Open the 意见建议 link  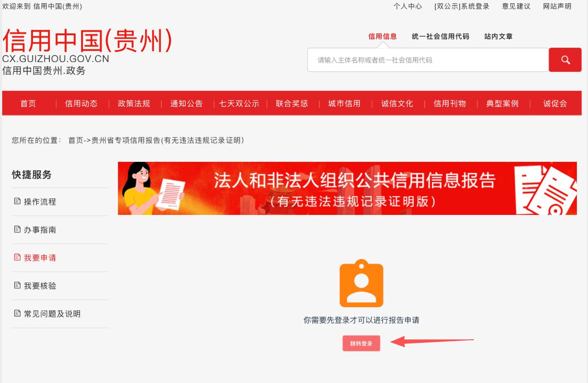[516, 6]
